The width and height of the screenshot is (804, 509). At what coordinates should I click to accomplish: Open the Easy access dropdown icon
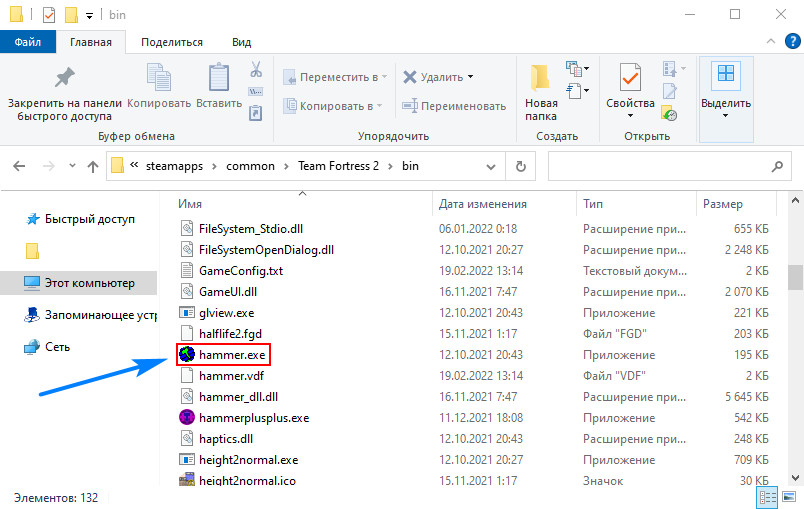click(577, 91)
